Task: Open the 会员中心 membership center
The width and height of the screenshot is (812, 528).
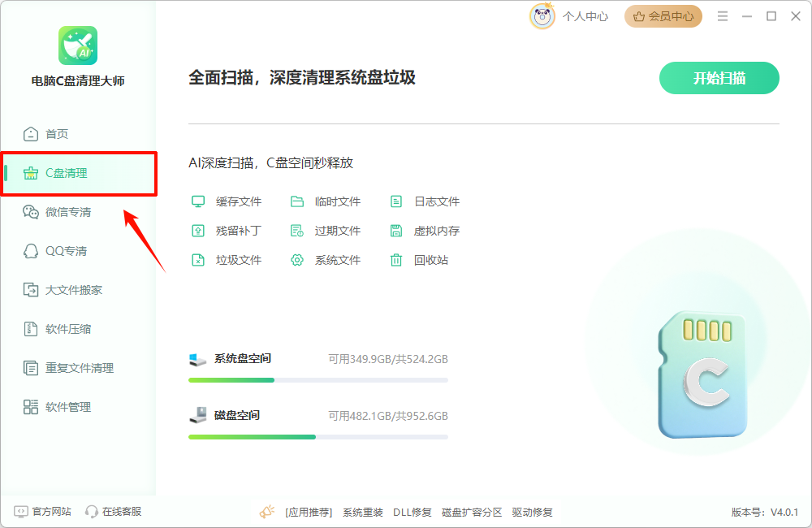Action: tap(663, 15)
